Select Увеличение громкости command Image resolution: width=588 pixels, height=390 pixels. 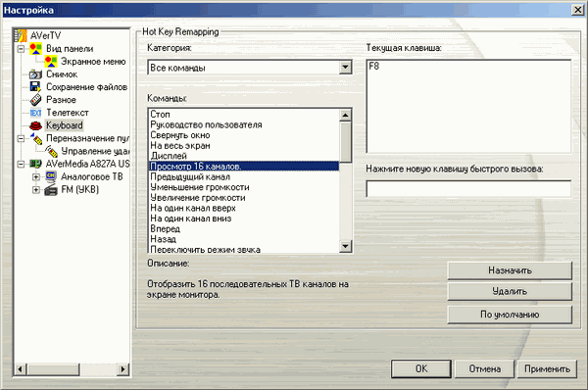[x=244, y=198]
